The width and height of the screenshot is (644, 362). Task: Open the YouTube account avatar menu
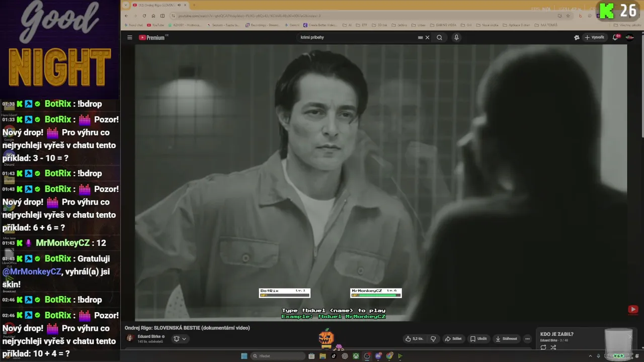(630, 38)
